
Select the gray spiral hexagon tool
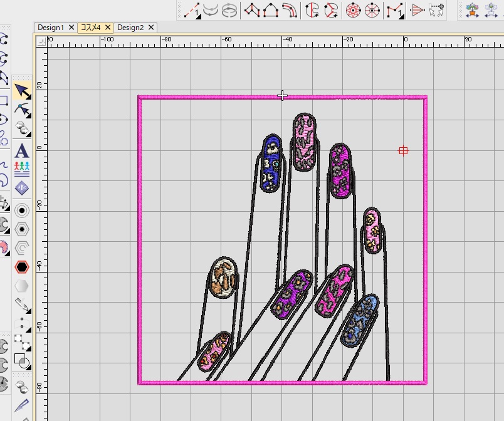pos(22,248)
